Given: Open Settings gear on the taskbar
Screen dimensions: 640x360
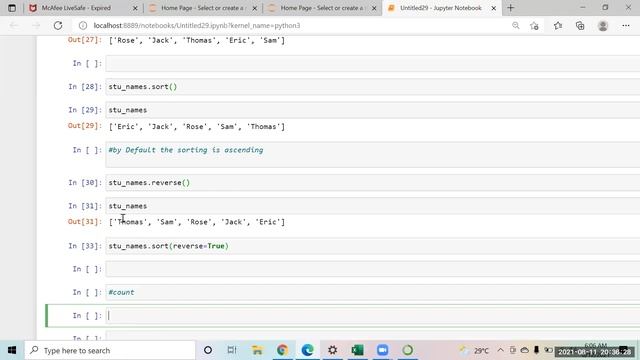Looking at the screenshot, I should point(333,350).
